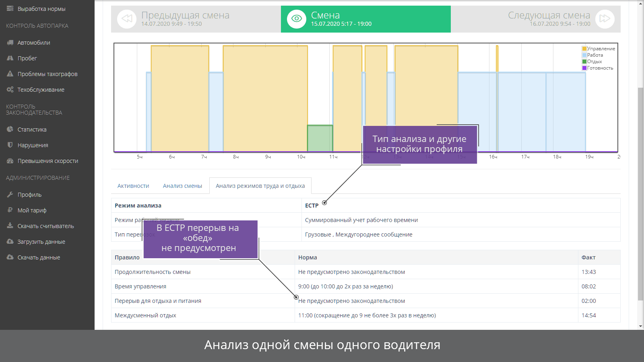Click Превышения скорости speedometer icon
The height and width of the screenshot is (362, 644).
pyautogui.click(x=10, y=160)
